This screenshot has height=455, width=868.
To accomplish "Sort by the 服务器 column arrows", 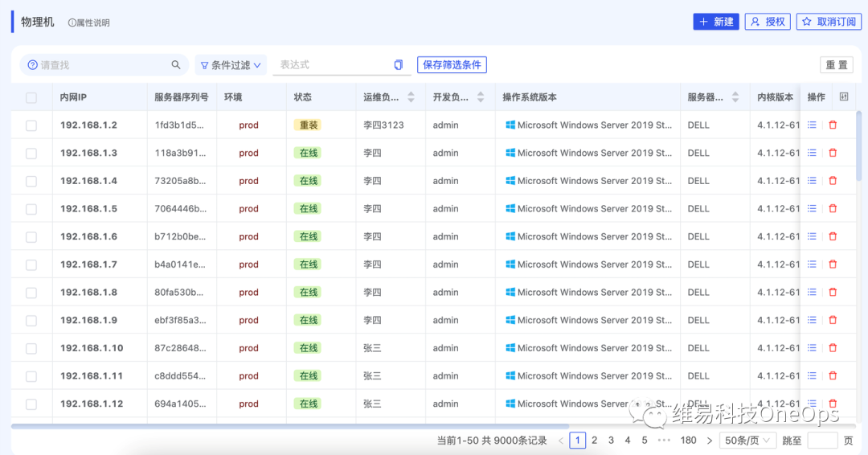I will click(x=735, y=96).
